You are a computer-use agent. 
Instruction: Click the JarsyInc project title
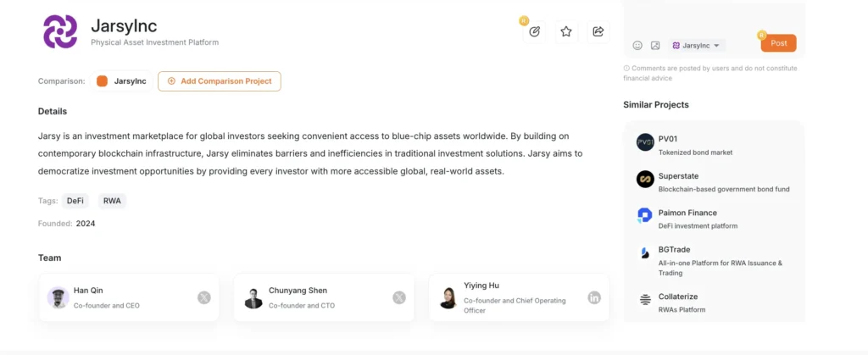pos(124,25)
